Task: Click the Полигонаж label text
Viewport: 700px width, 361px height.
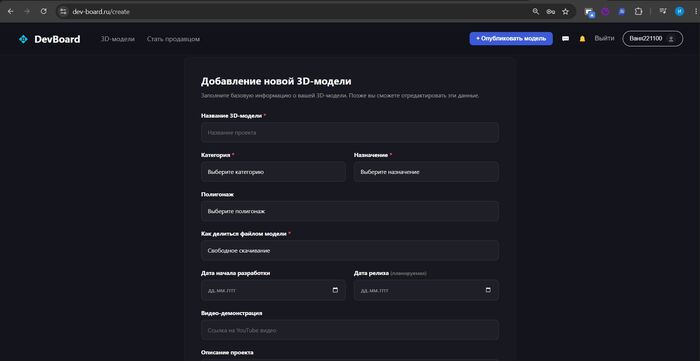Action: (x=217, y=195)
